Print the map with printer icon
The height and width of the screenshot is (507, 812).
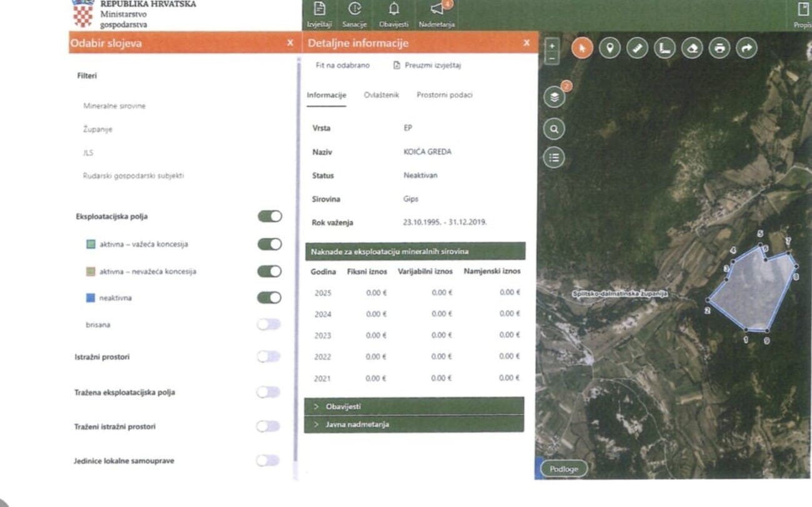point(720,48)
